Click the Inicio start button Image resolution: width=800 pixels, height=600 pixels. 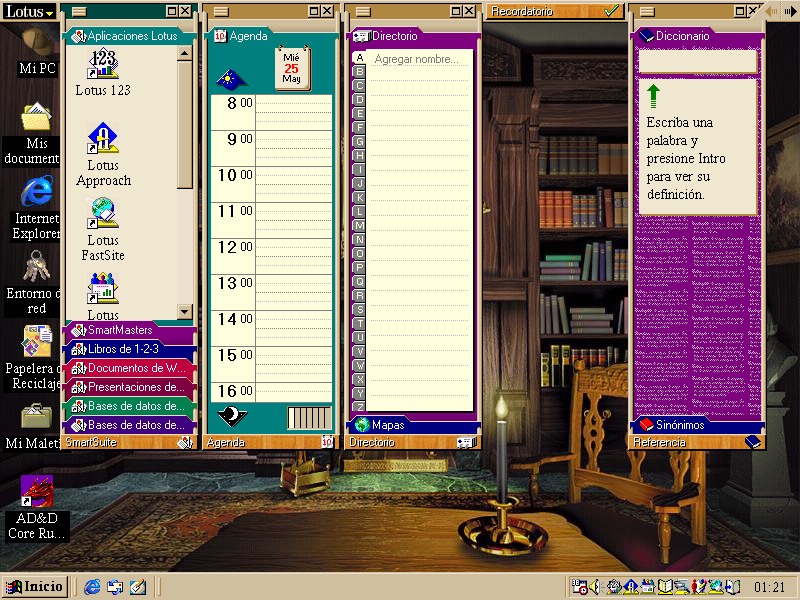point(35,587)
